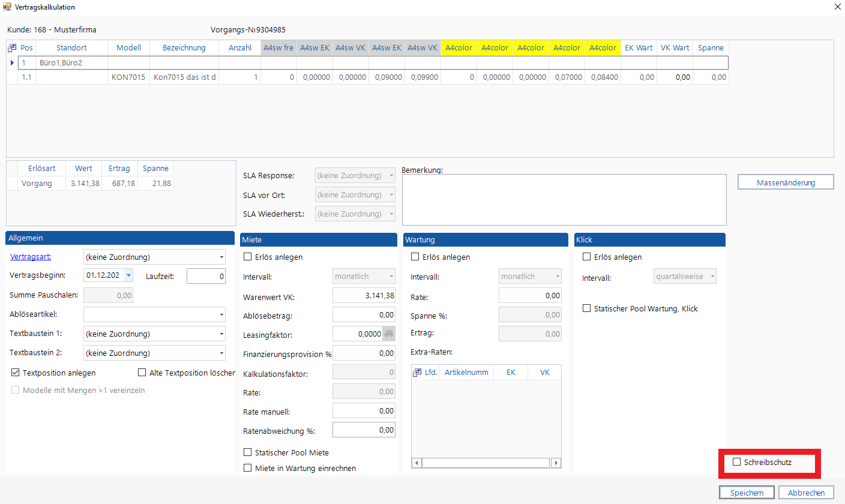Click the binoculars icon beside Leasingfaktor
Image resolution: width=845 pixels, height=504 pixels.
pyautogui.click(x=388, y=334)
